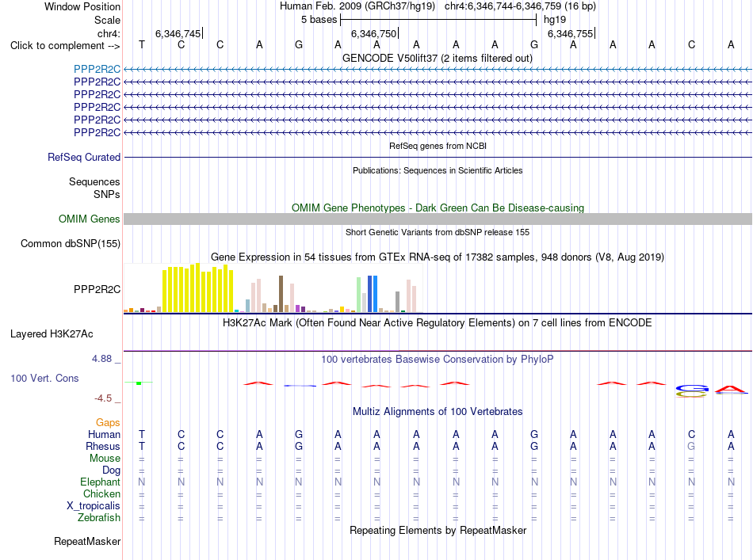Click the first base T in sequence row
753x560 pixels.
click(142, 44)
